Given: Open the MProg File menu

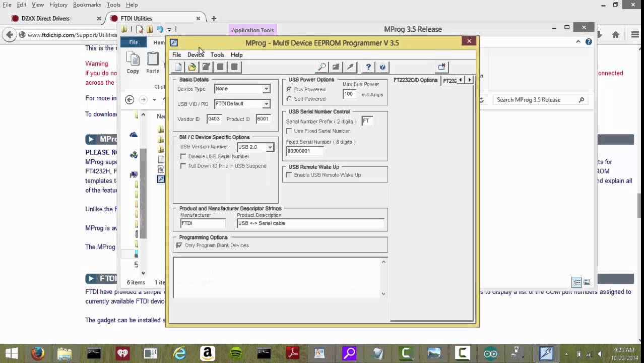Looking at the screenshot, I should tap(177, 54).
